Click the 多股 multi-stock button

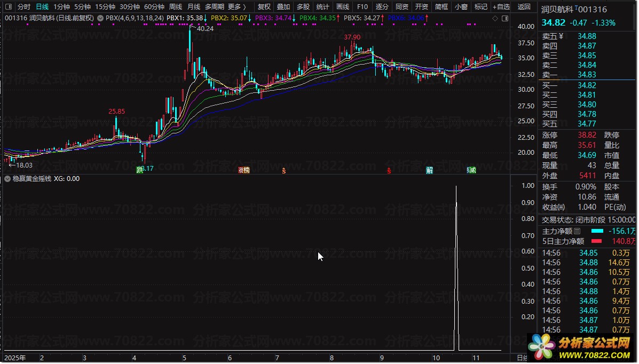click(303, 6)
